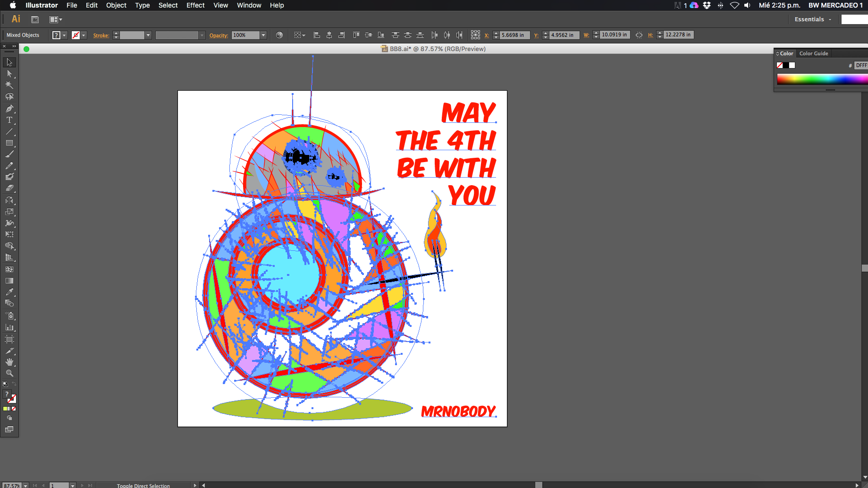Image resolution: width=868 pixels, height=488 pixels.
Task: Toggle constrain width and height proportions
Action: coord(639,35)
